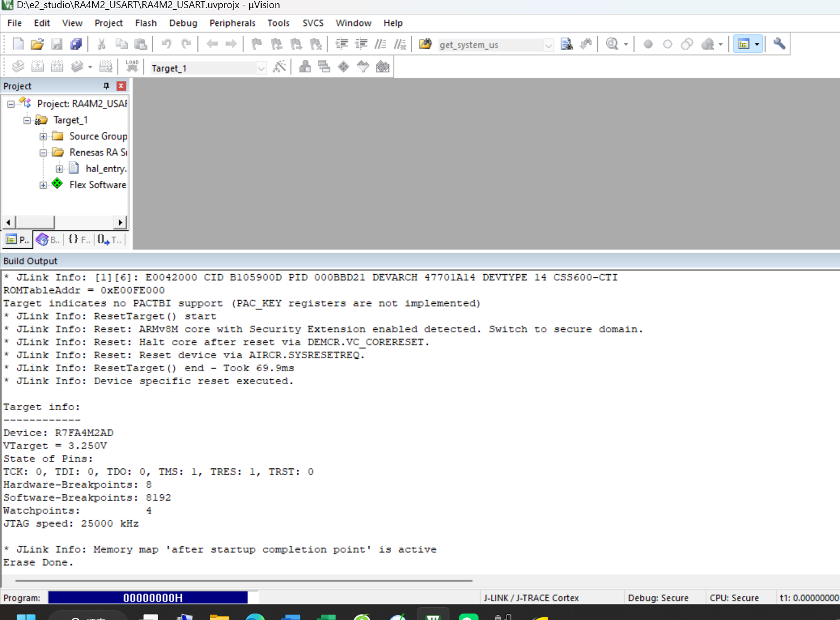The image size is (840, 620).
Task: Click inside the get_system_us search field
Action: [x=490, y=45]
